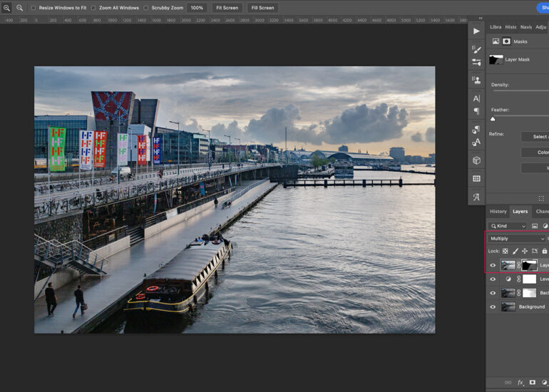The height and width of the screenshot is (392, 549).
Task: Switch to the Histogram tab
Action: pos(510,27)
